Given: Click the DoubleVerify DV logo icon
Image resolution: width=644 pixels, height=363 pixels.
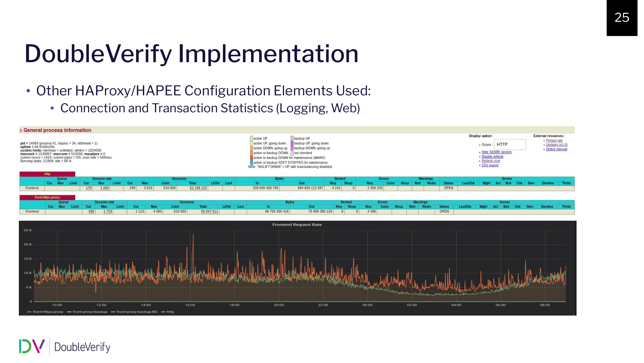Looking at the screenshot, I should tap(32, 346).
